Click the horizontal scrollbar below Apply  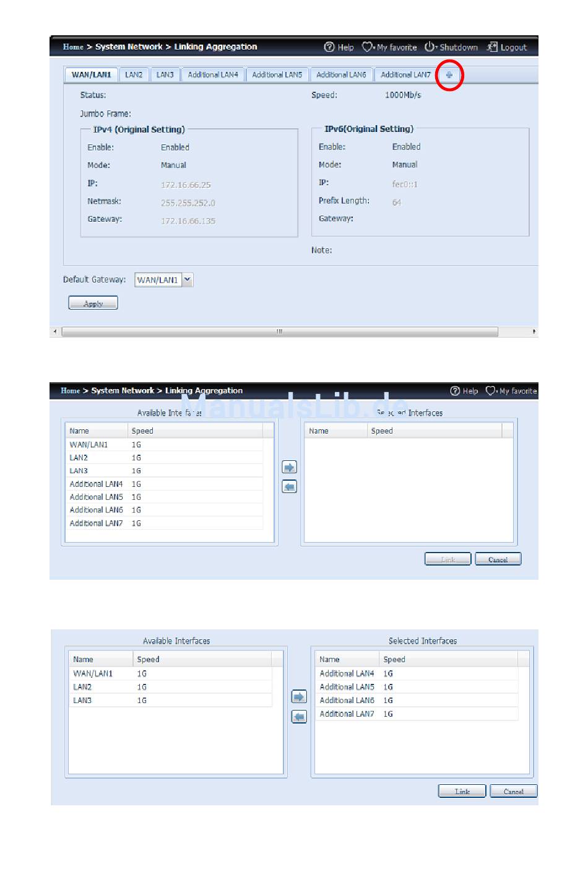tap(280, 331)
